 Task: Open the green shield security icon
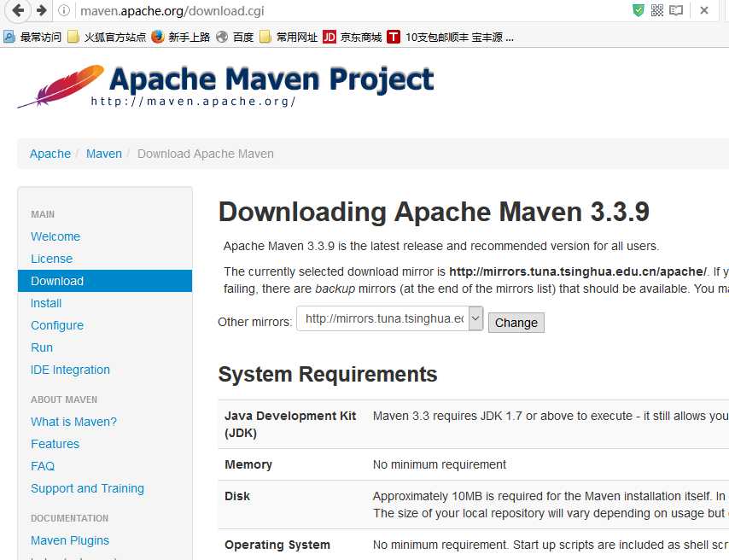639,10
